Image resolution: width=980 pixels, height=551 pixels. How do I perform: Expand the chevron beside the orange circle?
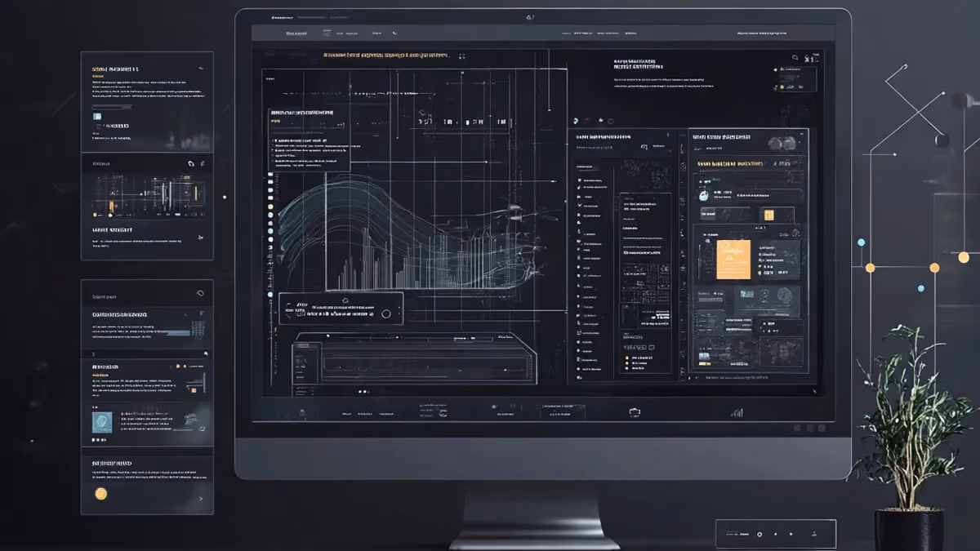click(200, 497)
